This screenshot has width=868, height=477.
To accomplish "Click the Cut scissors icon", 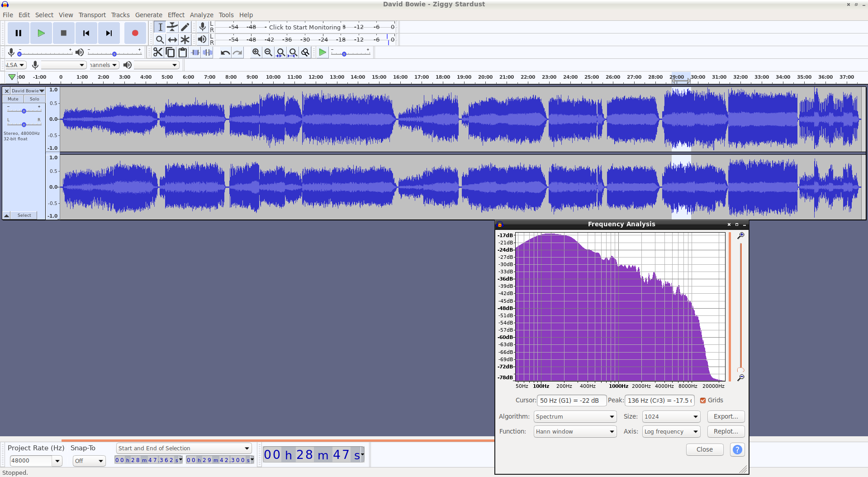I will click(157, 52).
